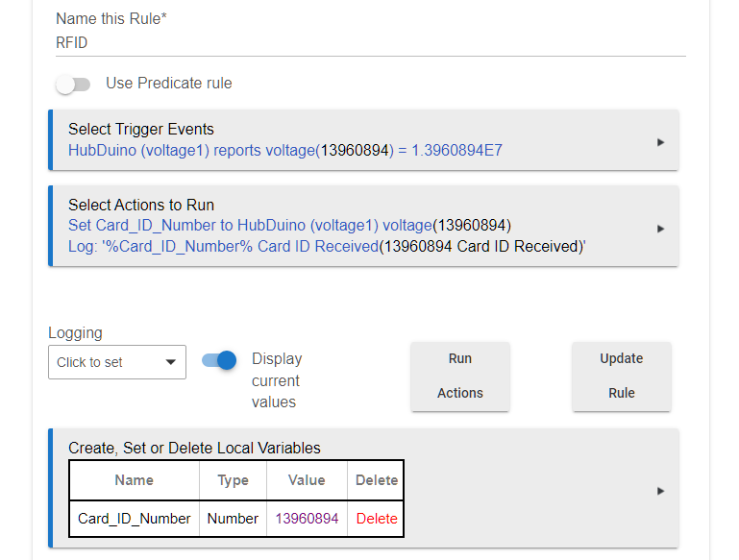
Task: Delete the Card_ID_Number variable
Action: [x=377, y=519]
